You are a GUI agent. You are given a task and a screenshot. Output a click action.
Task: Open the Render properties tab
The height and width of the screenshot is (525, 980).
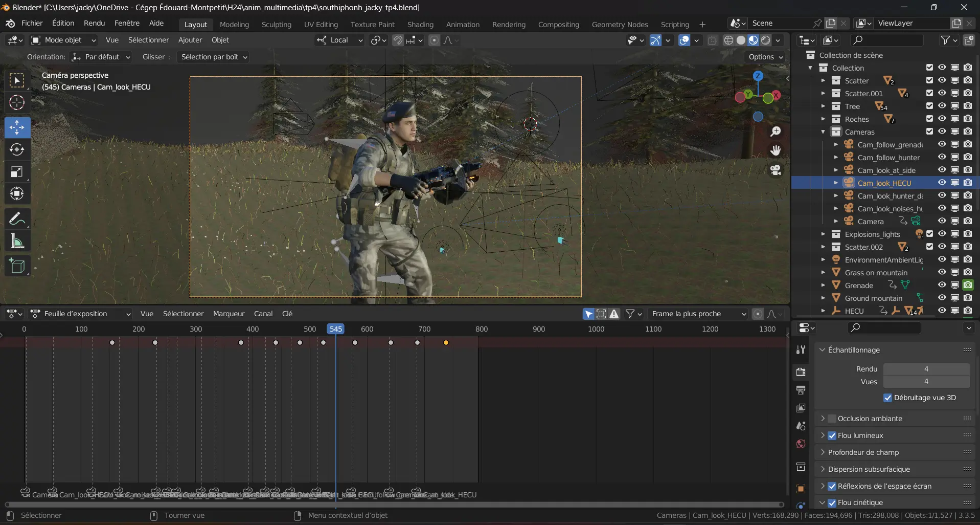(801, 372)
